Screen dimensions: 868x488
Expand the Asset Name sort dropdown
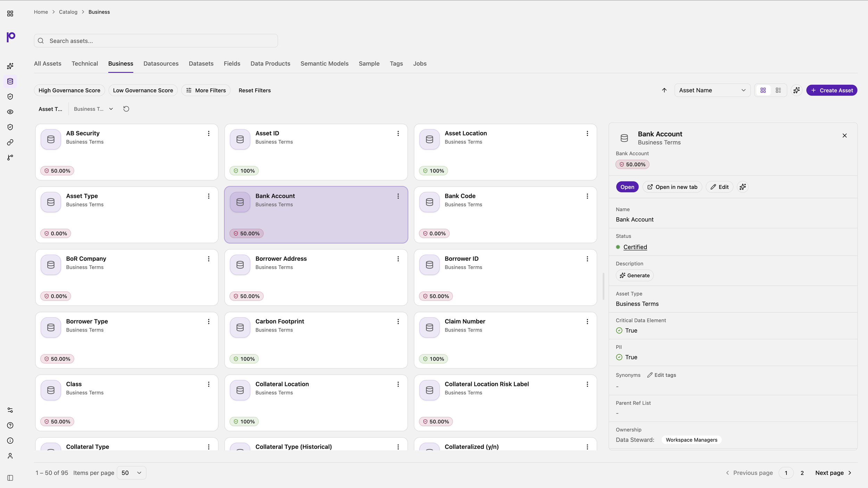pos(712,90)
